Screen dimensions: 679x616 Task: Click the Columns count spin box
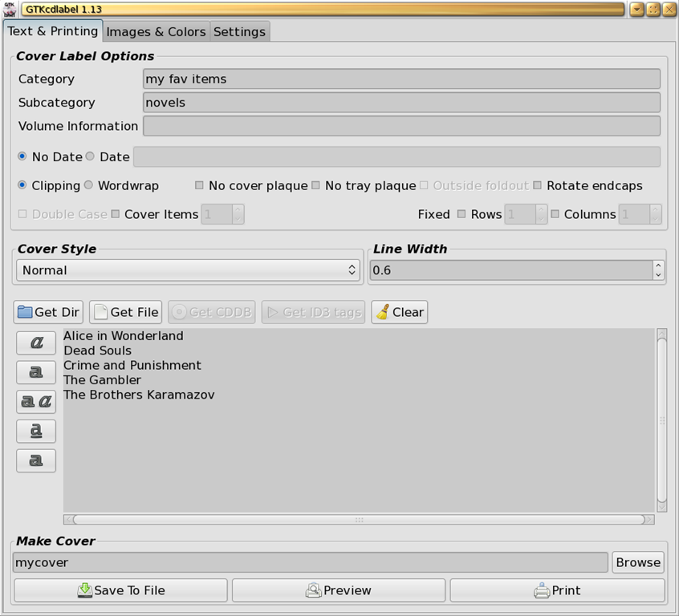click(640, 214)
